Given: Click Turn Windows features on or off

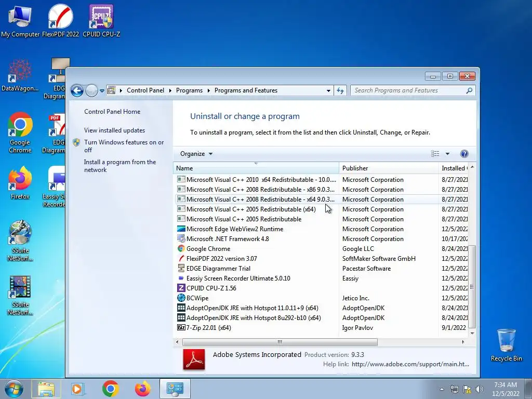Looking at the screenshot, I should (124, 146).
